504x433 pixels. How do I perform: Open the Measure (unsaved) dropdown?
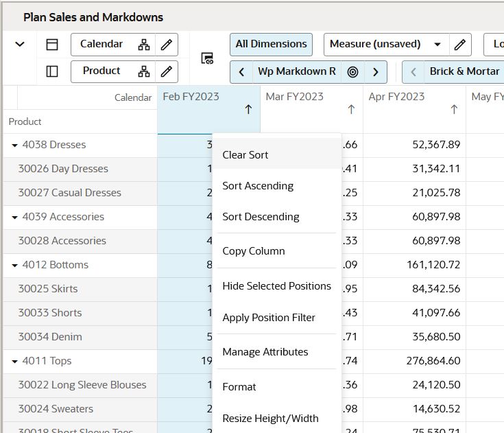point(437,45)
